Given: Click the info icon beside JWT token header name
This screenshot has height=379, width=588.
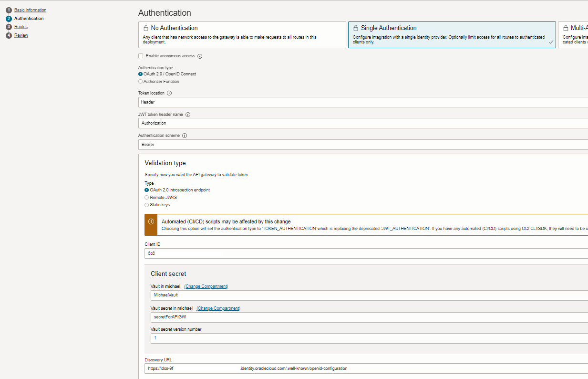Looking at the screenshot, I should pos(188,114).
